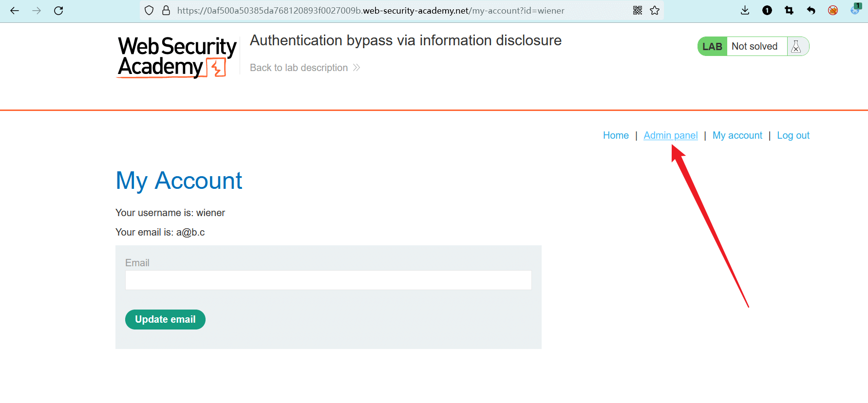Viewport: 868px width, 403px height.
Task: Click the Web Security Academy logo
Action: coord(177,57)
